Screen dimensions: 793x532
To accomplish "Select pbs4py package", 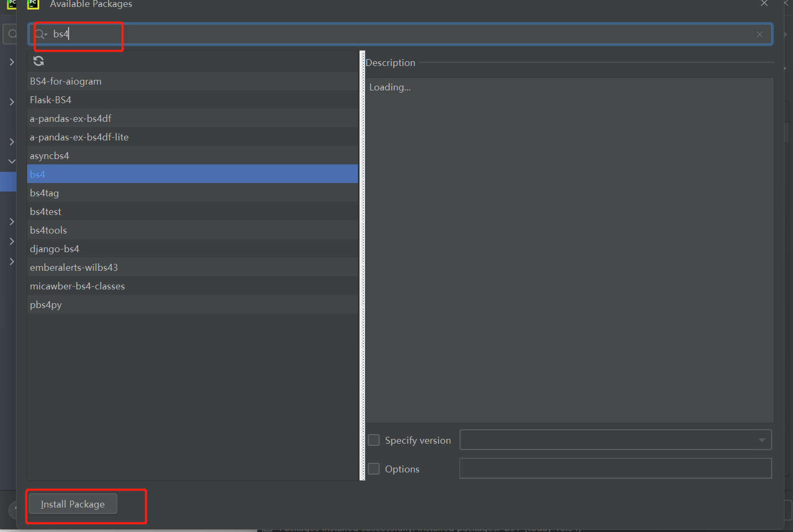I will pos(193,304).
